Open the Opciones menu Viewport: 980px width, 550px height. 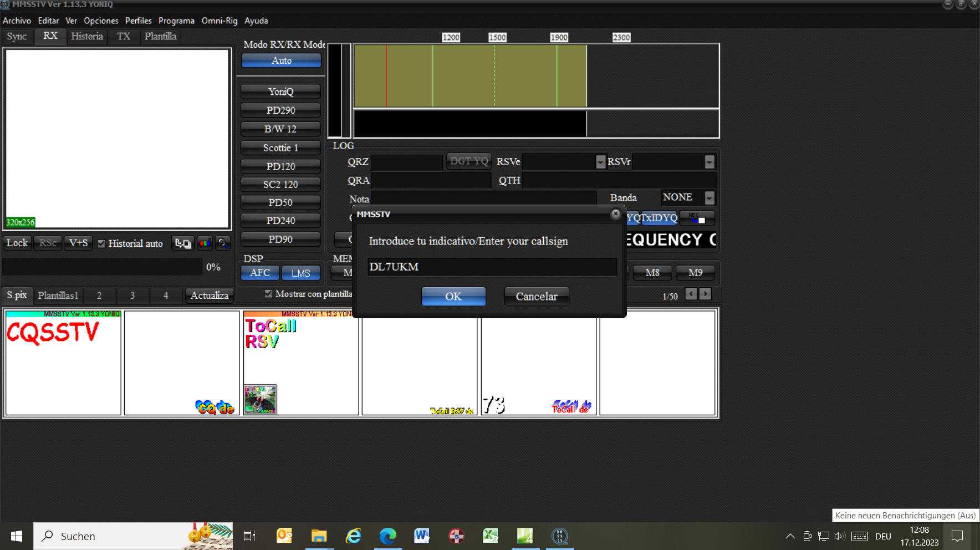(101, 21)
